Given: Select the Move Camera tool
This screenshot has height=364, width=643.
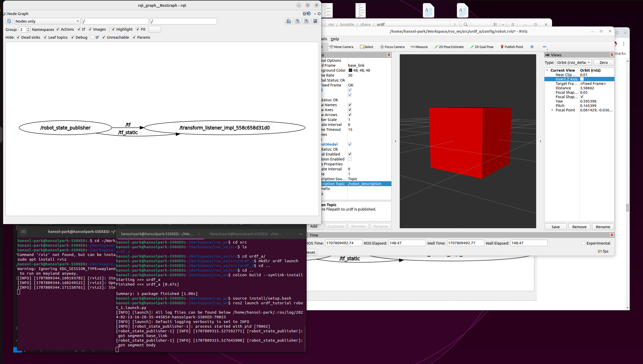Looking at the screenshot, I should pyautogui.click(x=341, y=47).
